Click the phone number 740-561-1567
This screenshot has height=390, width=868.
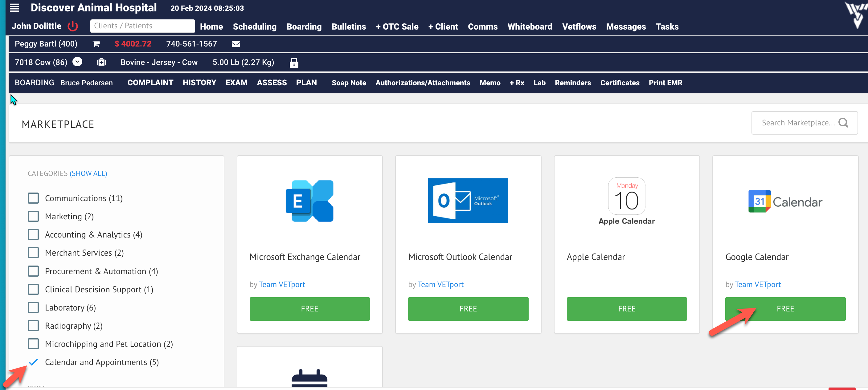(191, 44)
